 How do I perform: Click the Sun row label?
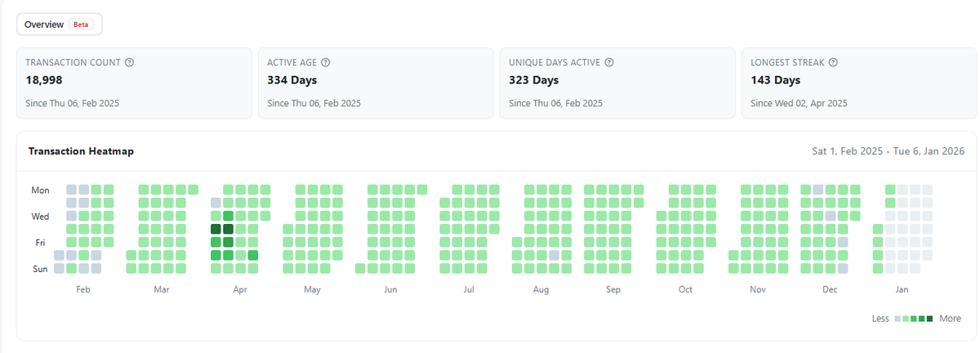point(40,268)
